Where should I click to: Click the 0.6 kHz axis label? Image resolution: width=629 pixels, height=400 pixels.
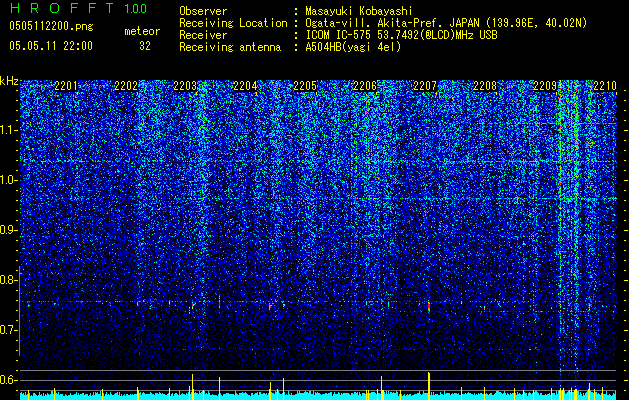[9, 380]
